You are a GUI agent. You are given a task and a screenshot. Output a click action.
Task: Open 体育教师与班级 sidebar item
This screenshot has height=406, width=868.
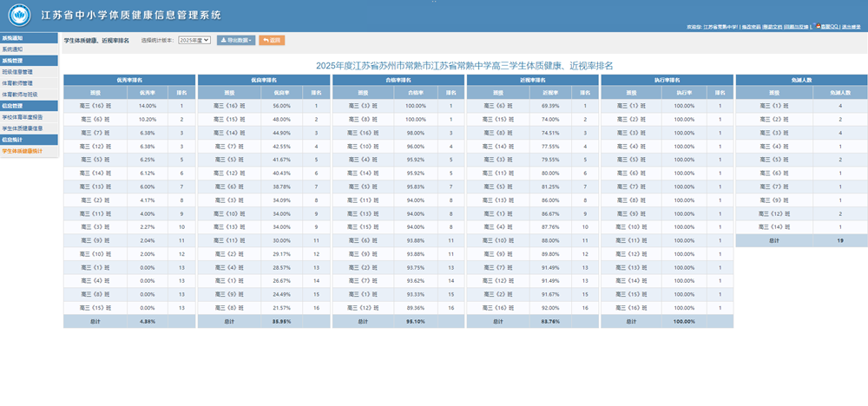tap(19, 94)
